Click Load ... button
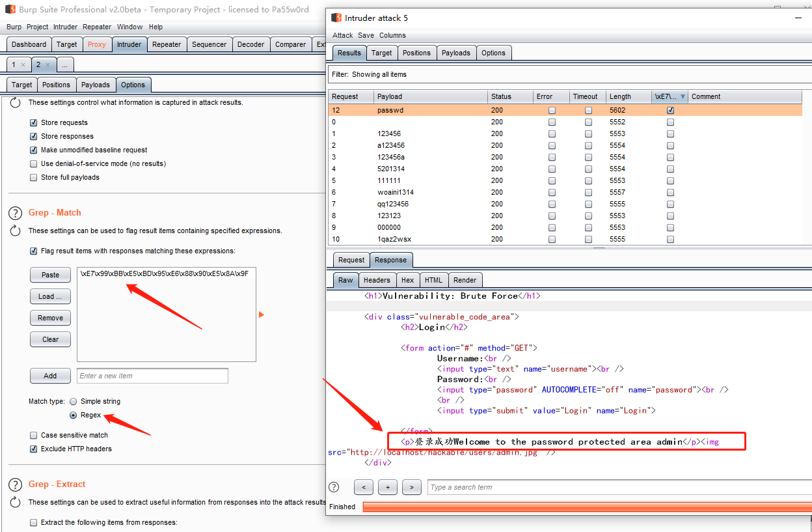 pos(50,296)
